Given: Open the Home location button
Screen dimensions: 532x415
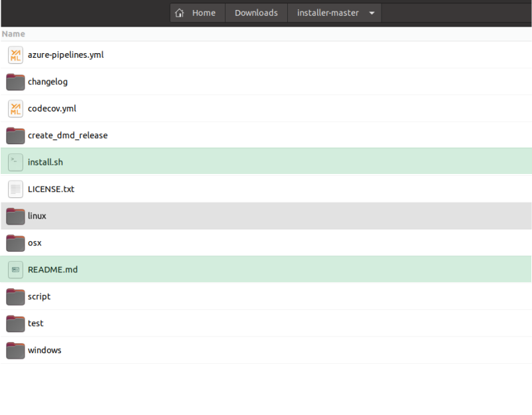Looking at the screenshot, I should tap(197, 12).
